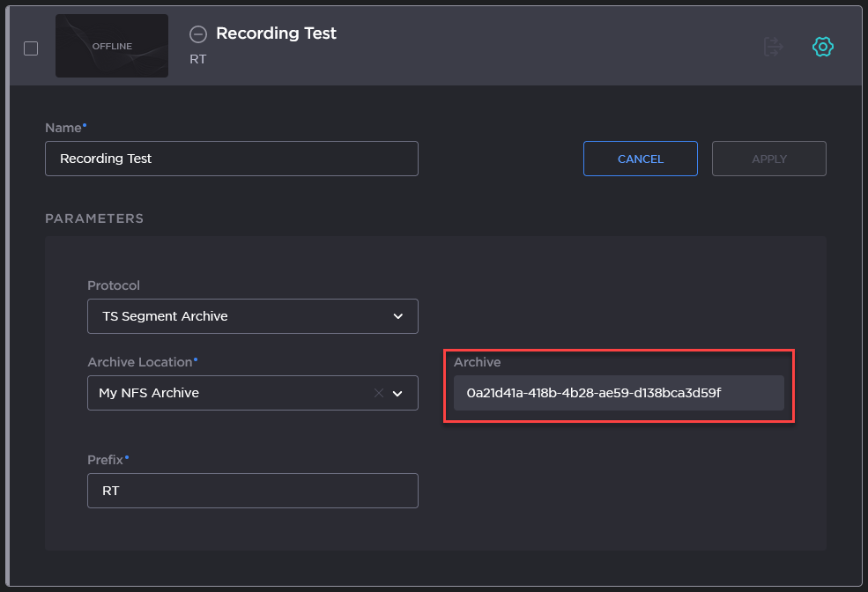Click the Prefix field label

coord(105,460)
